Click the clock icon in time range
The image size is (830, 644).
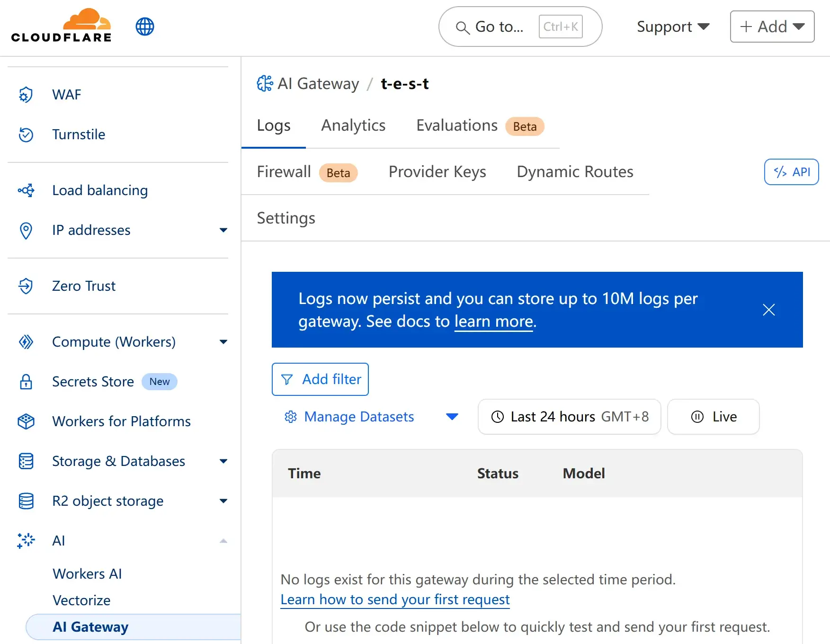click(498, 417)
